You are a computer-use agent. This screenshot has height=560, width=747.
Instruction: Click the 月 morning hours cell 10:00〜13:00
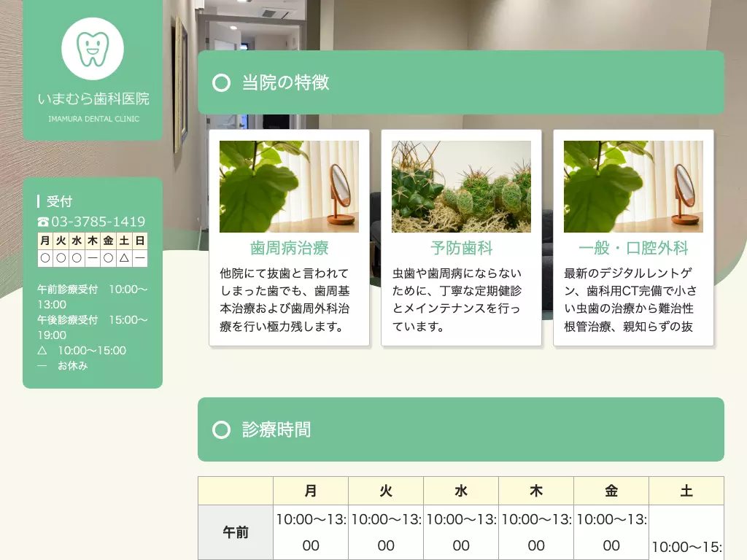pos(311,532)
